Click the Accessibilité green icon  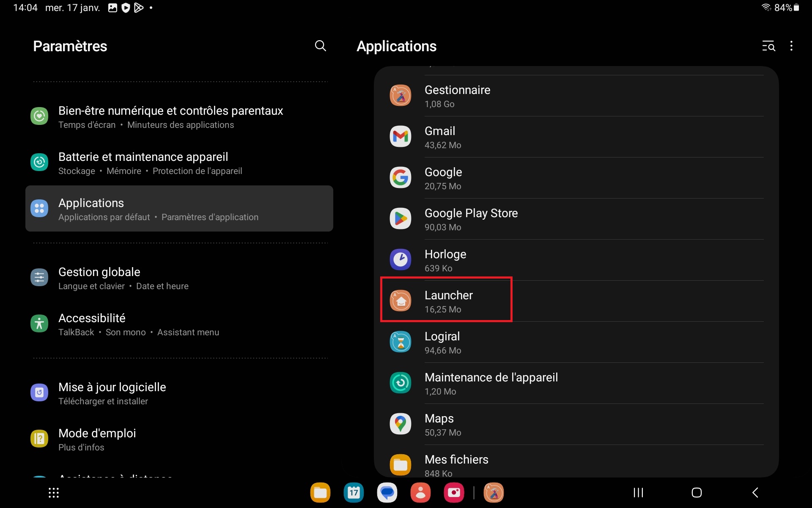pyautogui.click(x=39, y=324)
